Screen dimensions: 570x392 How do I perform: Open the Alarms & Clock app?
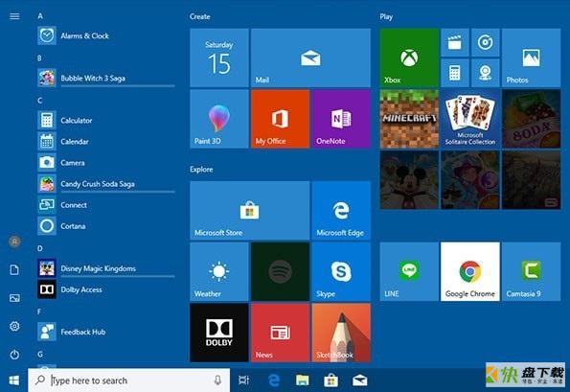pyautogui.click(x=105, y=35)
